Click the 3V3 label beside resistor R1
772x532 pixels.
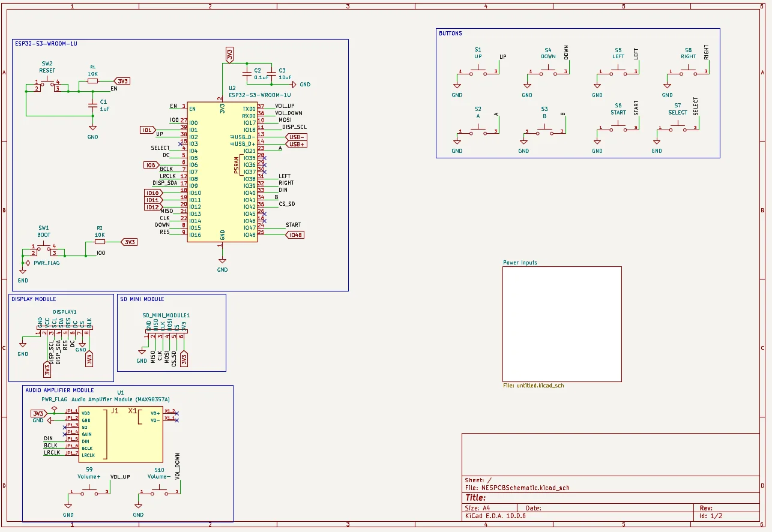click(x=122, y=81)
